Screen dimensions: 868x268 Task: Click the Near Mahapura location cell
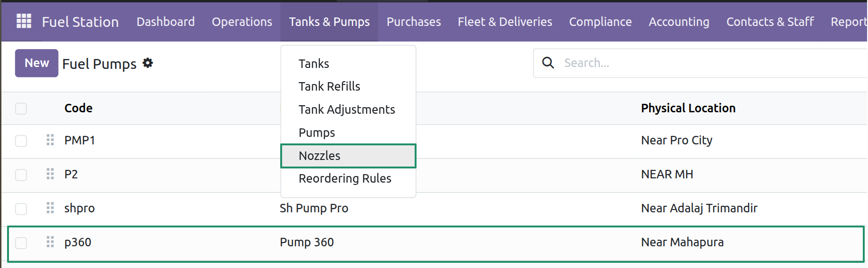point(682,242)
